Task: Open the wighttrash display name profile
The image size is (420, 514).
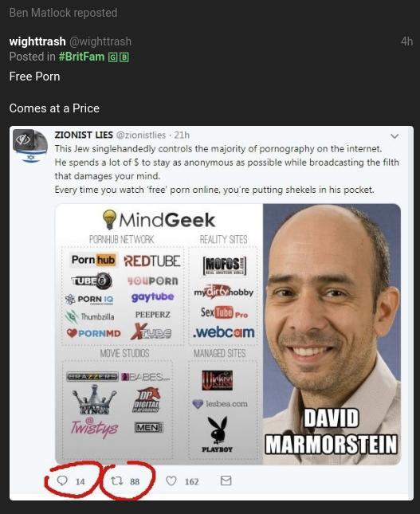Action: pyautogui.click(x=37, y=41)
